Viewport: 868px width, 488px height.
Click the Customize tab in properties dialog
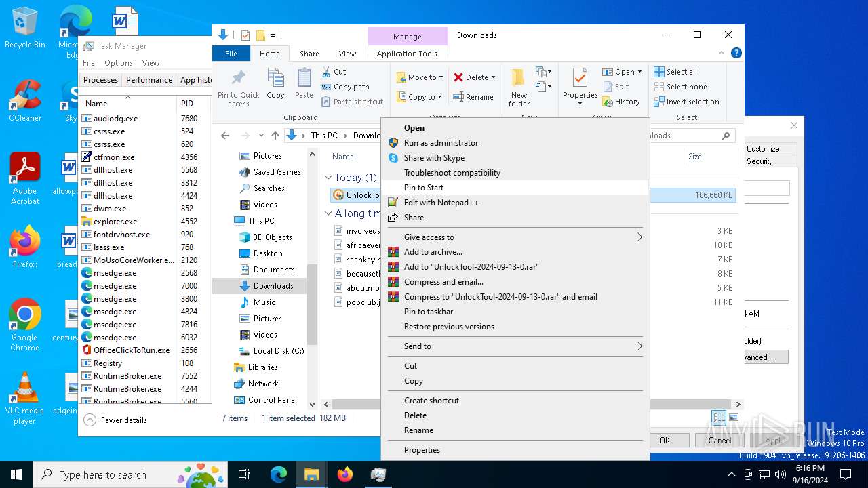pyautogui.click(x=763, y=149)
